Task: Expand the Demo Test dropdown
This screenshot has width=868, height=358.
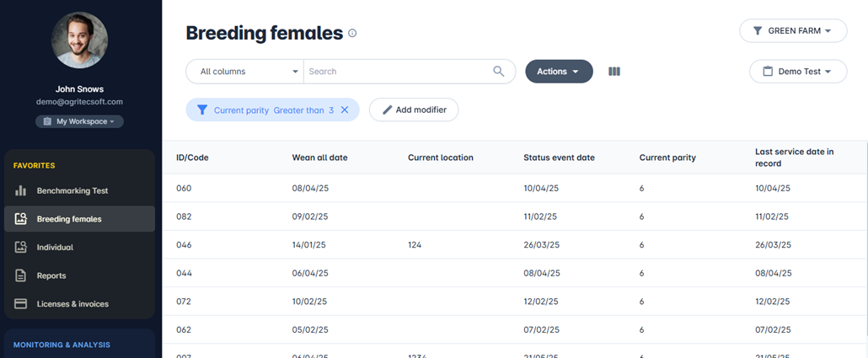Action: [797, 72]
